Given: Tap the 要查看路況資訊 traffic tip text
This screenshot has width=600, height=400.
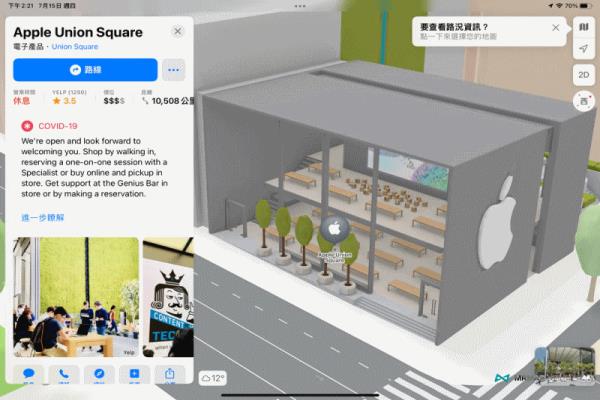Looking at the screenshot, I should point(454,27).
